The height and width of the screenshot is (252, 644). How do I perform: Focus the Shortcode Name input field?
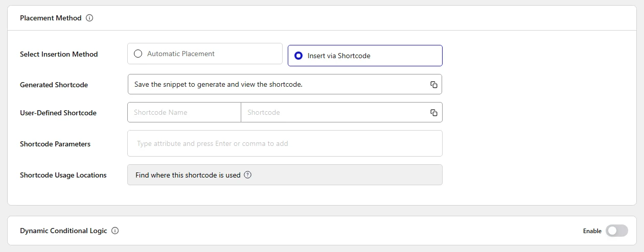(x=184, y=112)
